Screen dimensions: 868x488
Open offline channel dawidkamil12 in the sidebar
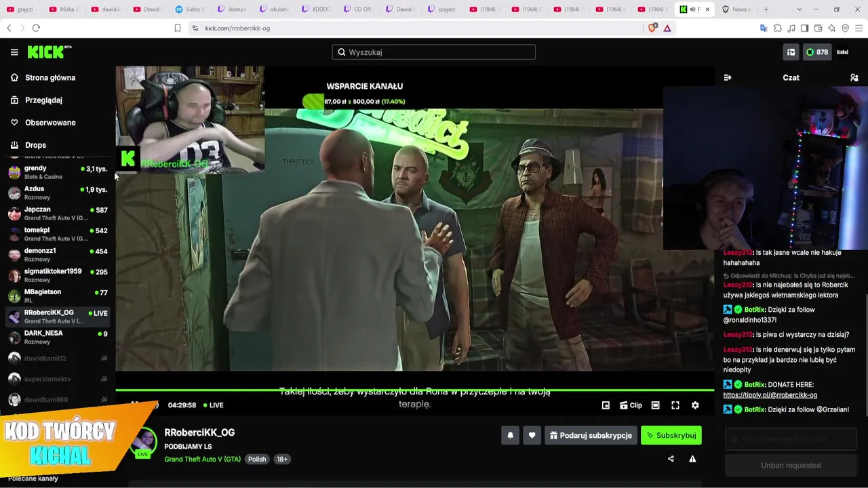pyautogui.click(x=58, y=359)
